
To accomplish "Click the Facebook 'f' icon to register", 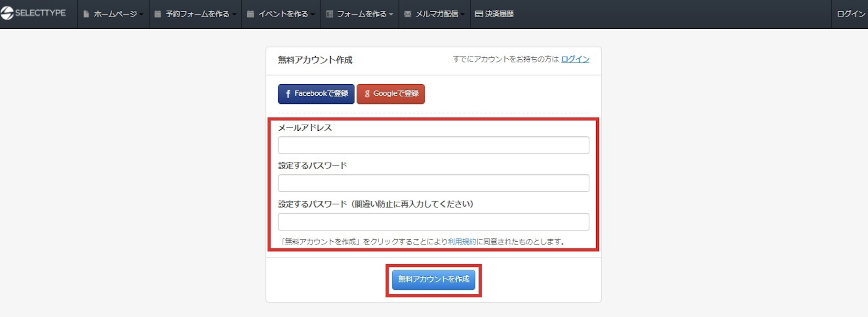I will point(288,94).
